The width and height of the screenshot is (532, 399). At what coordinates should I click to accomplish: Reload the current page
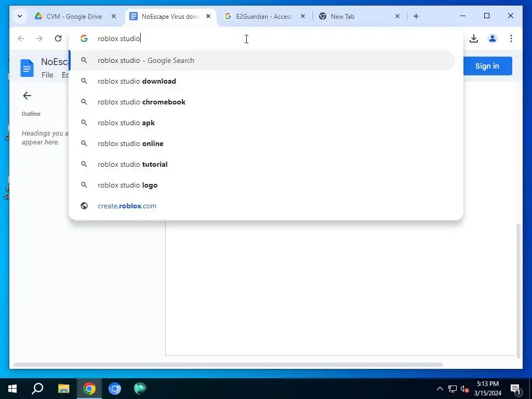click(58, 38)
